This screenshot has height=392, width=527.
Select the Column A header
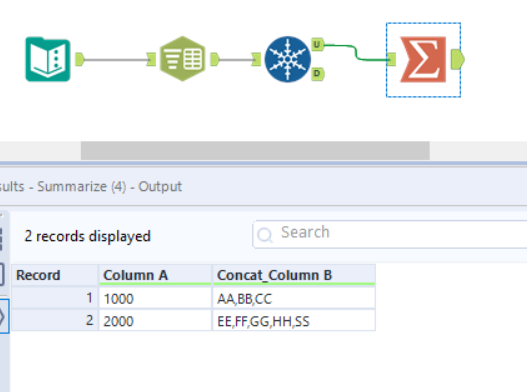pyautogui.click(x=155, y=275)
